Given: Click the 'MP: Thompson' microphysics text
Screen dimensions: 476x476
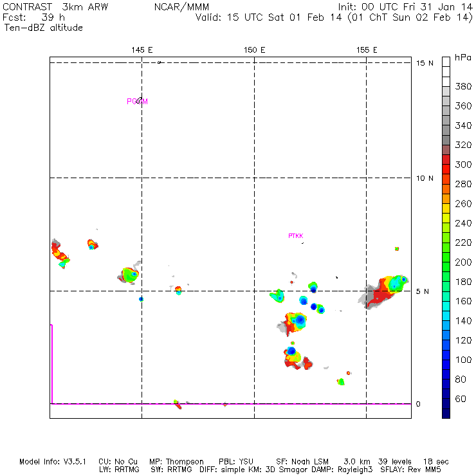Looking at the screenshot, I should (176, 461).
